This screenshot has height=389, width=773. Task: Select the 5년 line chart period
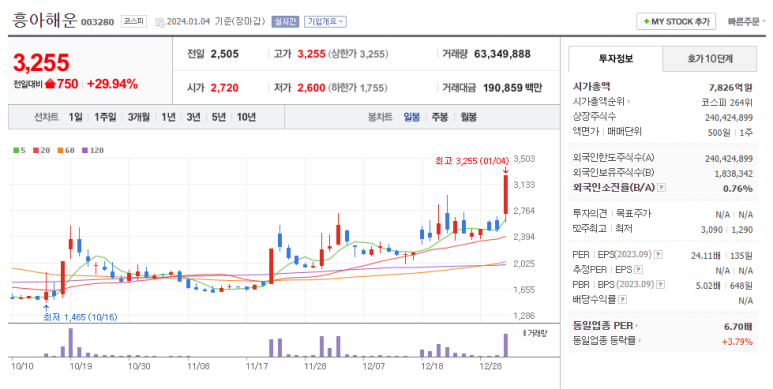[218, 117]
